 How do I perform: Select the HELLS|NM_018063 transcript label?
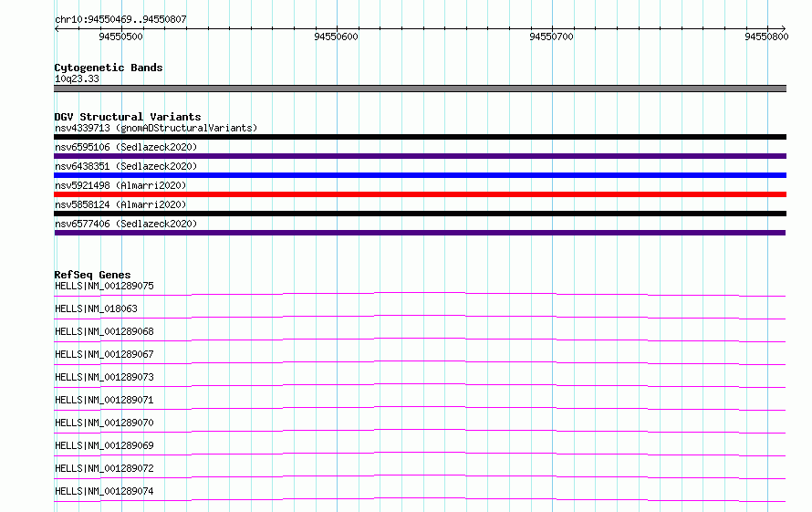click(96, 308)
